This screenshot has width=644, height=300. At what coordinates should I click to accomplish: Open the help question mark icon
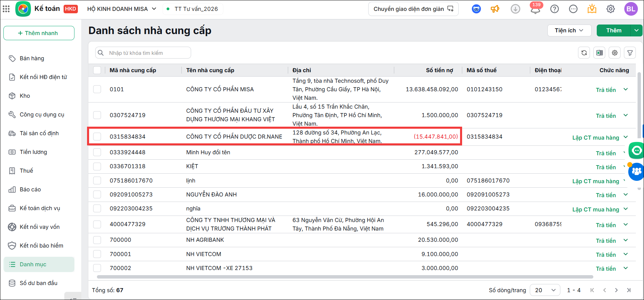(x=555, y=9)
